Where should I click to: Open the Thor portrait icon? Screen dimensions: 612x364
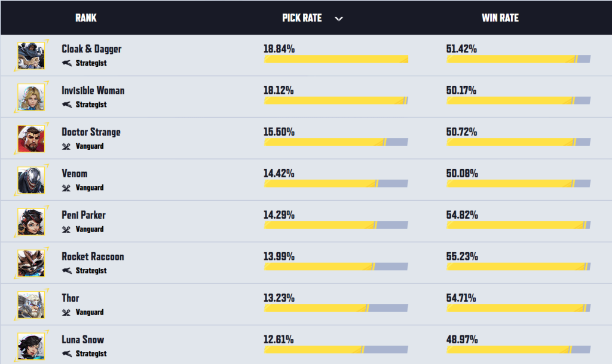[31, 305]
